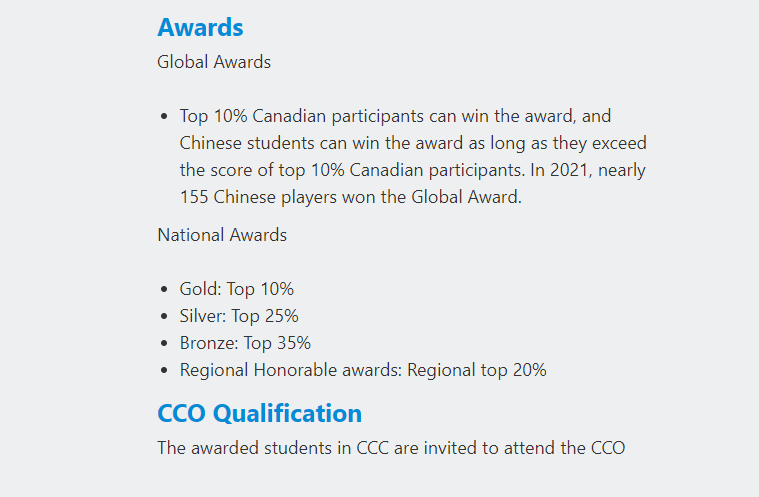Click the National Awards subheading text
The width and height of the screenshot is (759, 497).
click(x=222, y=235)
